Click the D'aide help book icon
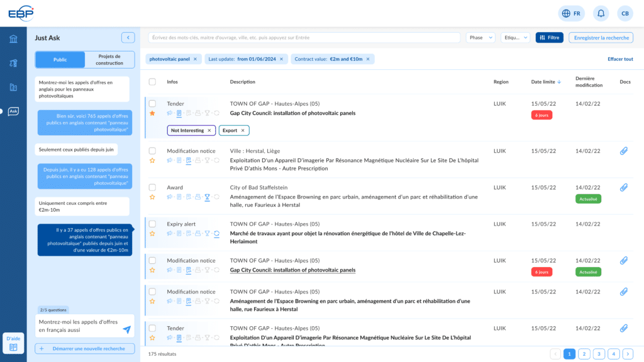644x362 pixels. pos(13,343)
